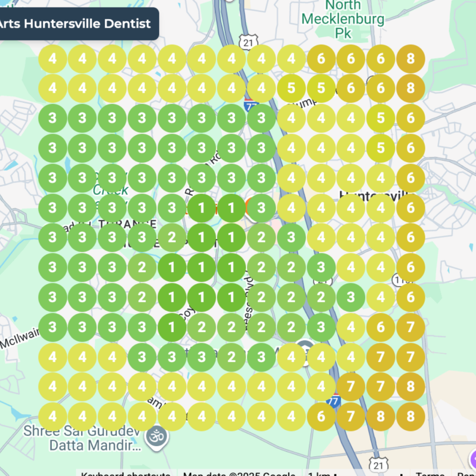Select rank 1 marker between a 3 and 2
Viewport: 476px width, 476px height.
click(x=172, y=327)
